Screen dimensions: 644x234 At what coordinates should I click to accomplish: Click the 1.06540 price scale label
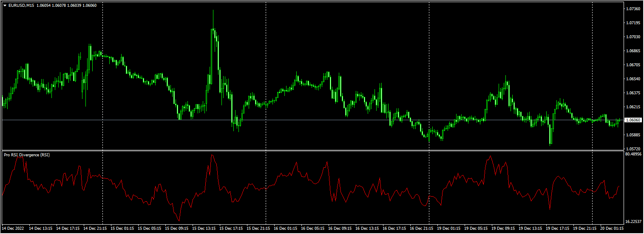pos(633,79)
